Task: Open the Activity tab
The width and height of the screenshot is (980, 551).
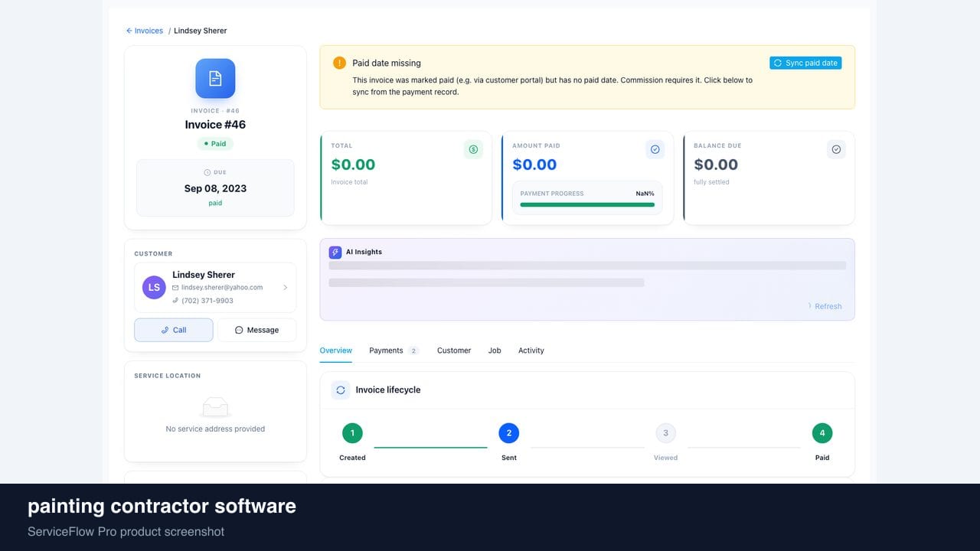Action: tap(531, 350)
